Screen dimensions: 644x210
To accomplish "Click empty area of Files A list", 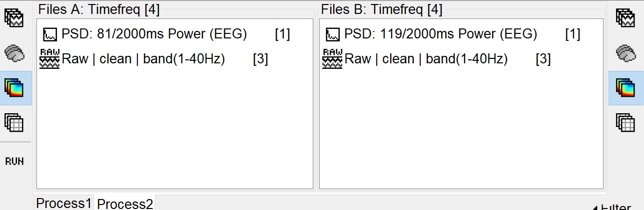I will coord(175,130).
